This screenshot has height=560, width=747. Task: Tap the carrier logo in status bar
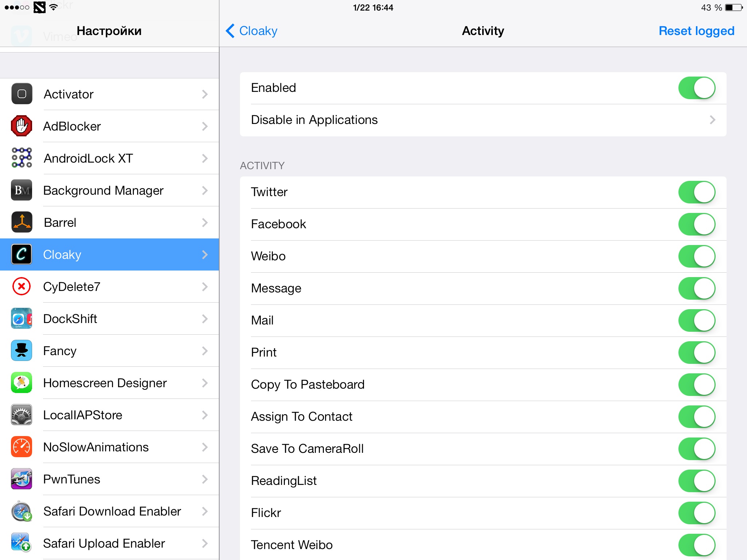[x=39, y=7]
